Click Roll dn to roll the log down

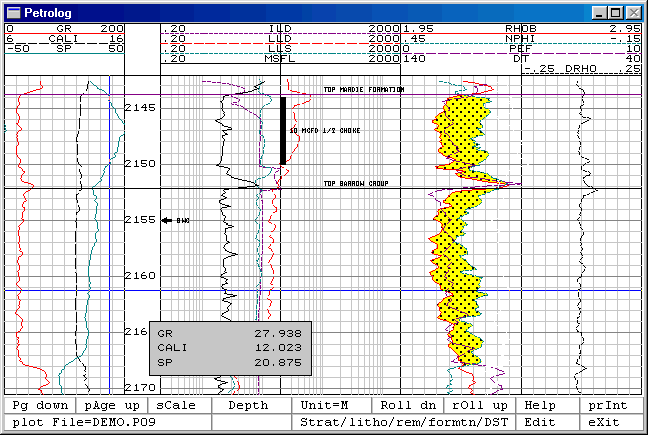408,405
